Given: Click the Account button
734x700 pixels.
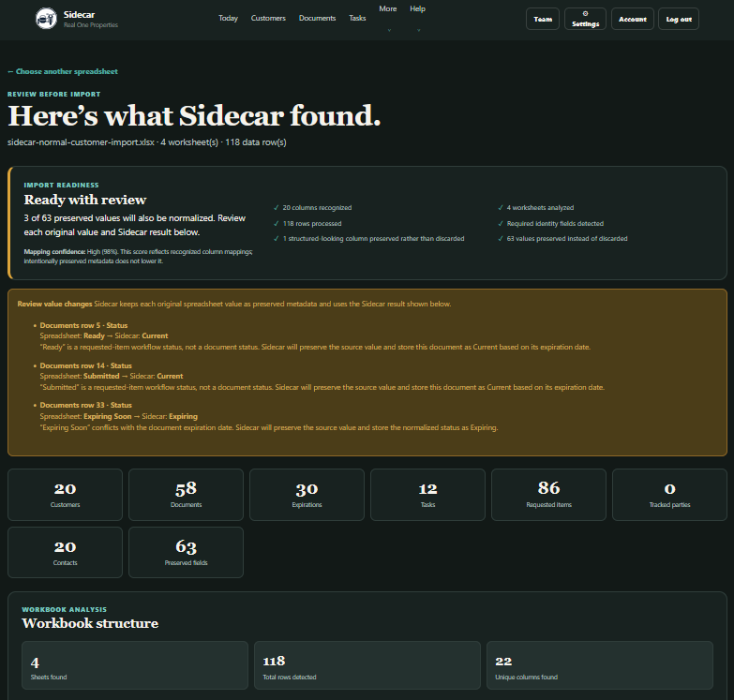Looking at the screenshot, I should tap(633, 19).
